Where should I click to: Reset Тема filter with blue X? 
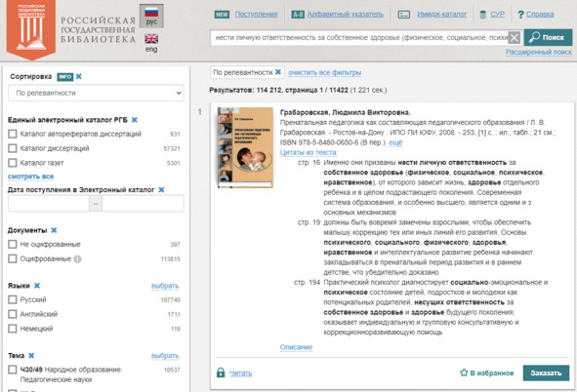[31, 355]
